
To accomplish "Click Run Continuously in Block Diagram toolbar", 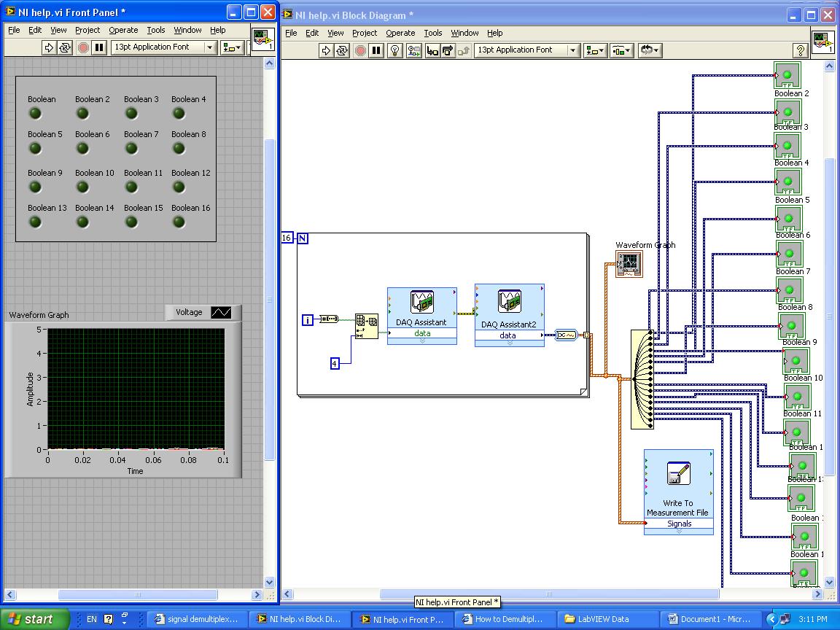I will [342, 50].
